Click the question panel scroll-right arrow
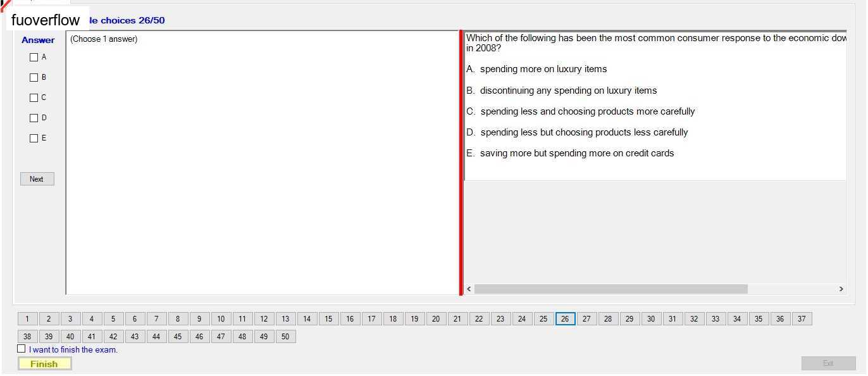 point(841,289)
